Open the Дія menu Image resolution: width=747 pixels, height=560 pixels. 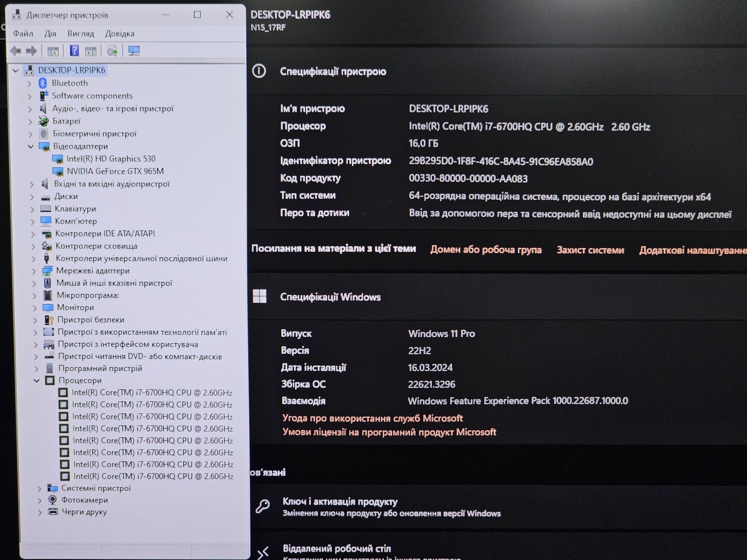[50, 34]
